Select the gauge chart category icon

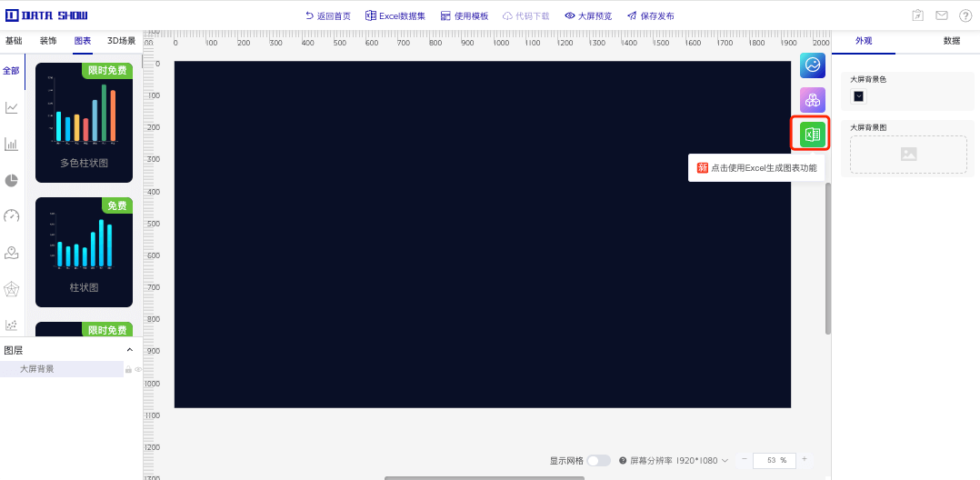(x=12, y=216)
